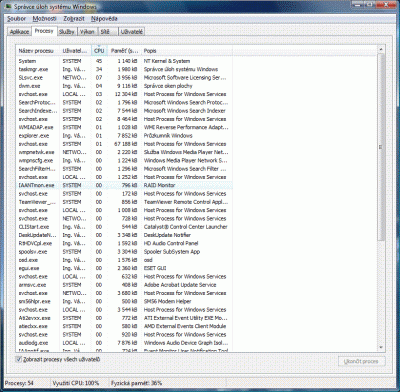
Task: Sort by Název procesu column header
Action: [38, 51]
